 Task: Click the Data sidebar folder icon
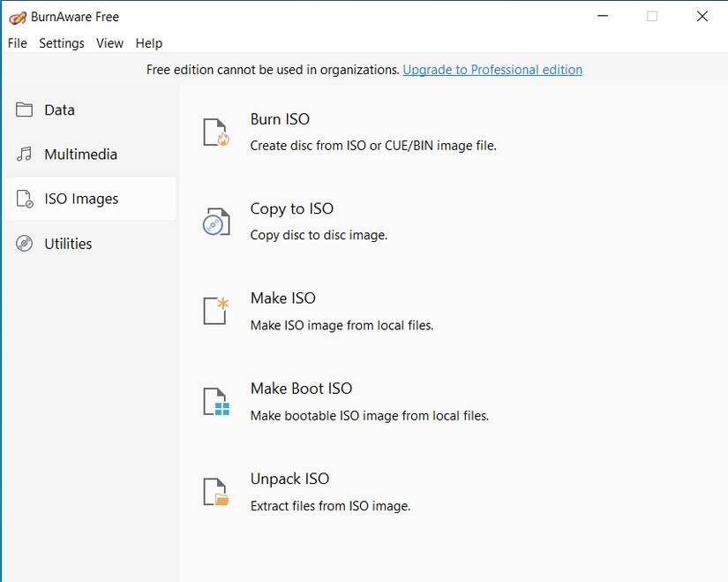(26, 110)
